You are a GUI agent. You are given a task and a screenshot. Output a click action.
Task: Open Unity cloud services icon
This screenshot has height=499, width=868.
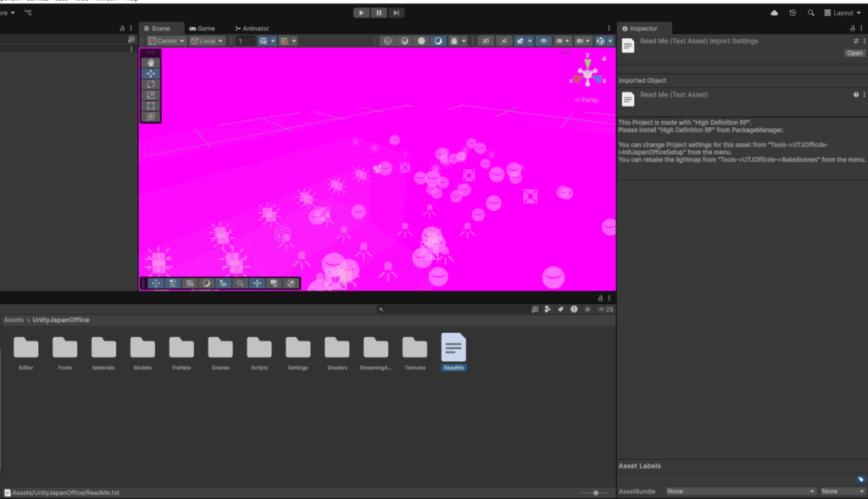(x=774, y=13)
